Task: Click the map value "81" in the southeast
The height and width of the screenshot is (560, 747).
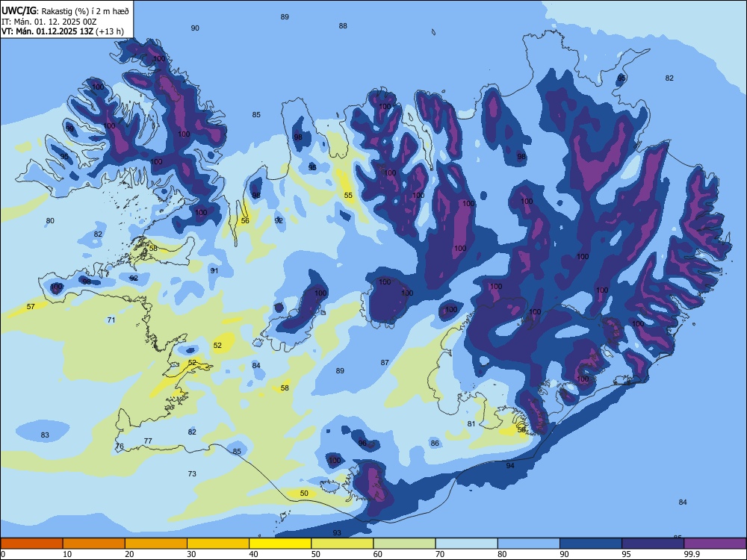Action: [x=471, y=424]
